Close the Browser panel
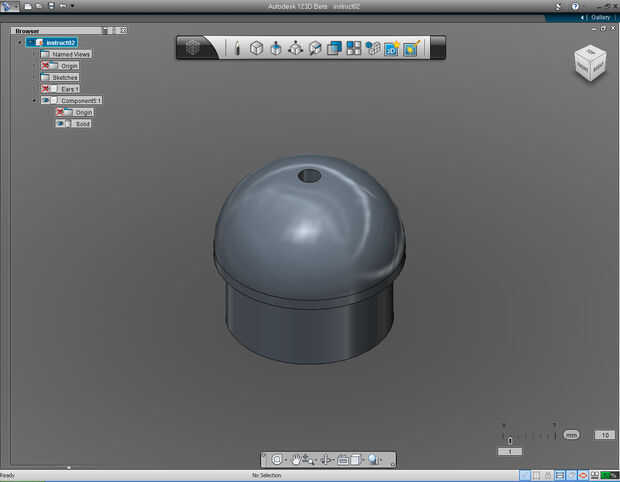 tap(124, 30)
